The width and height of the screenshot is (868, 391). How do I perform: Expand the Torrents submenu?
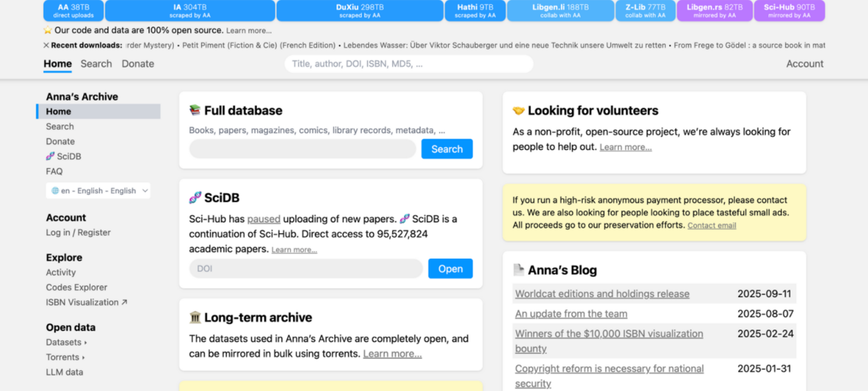[65, 357]
